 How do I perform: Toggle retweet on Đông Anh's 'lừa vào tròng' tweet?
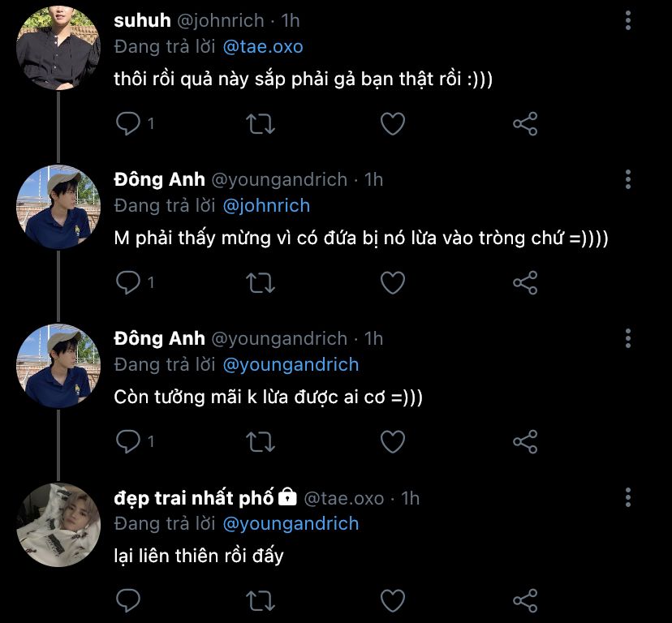tap(260, 282)
